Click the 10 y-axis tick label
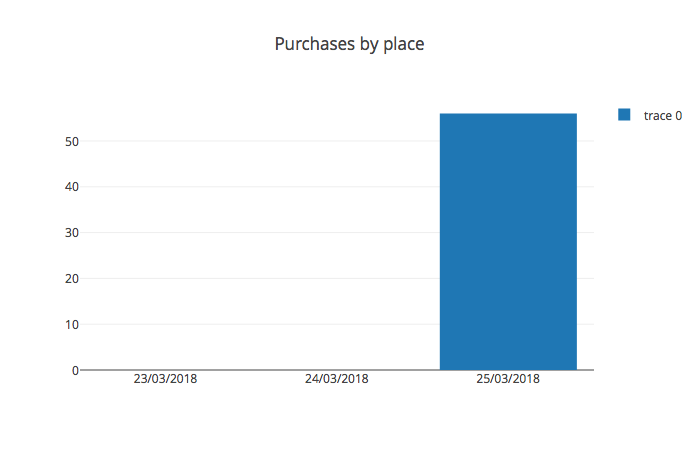700x450 pixels. pos(71,325)
